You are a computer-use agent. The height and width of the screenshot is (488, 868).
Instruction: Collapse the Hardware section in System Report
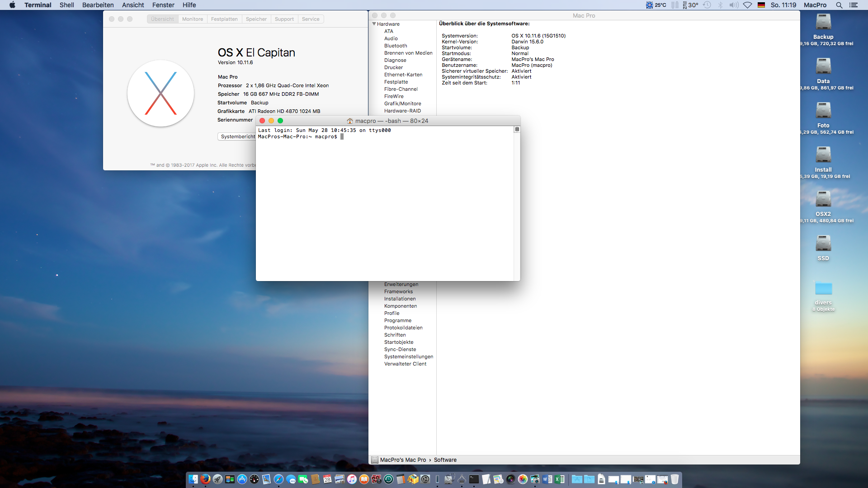pos(374,24)
